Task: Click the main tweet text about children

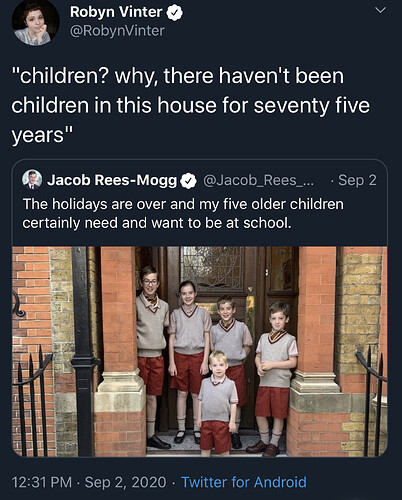Action: (x=191, y=105)
